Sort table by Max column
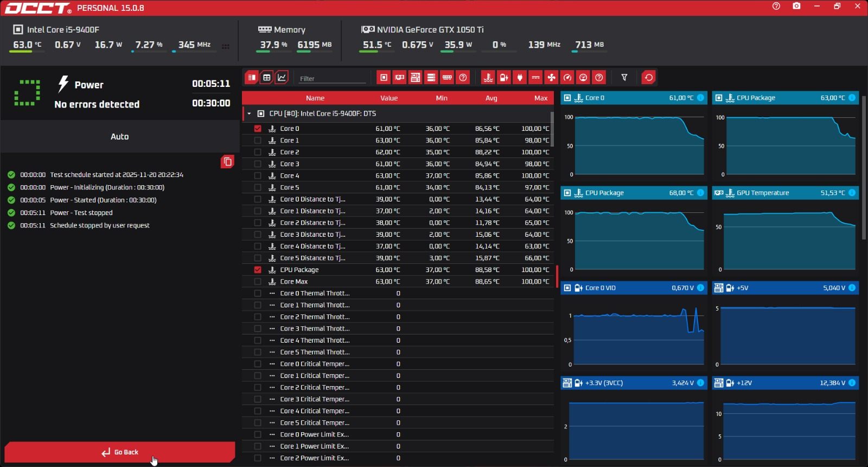The image size is (868, 467). click(x=541, y=98)
